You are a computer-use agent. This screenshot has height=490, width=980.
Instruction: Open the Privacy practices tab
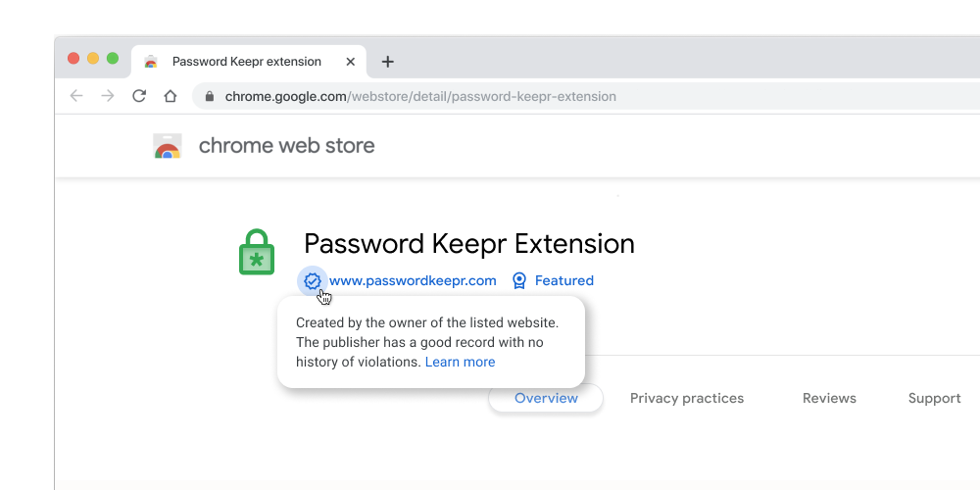pos(687,398)
